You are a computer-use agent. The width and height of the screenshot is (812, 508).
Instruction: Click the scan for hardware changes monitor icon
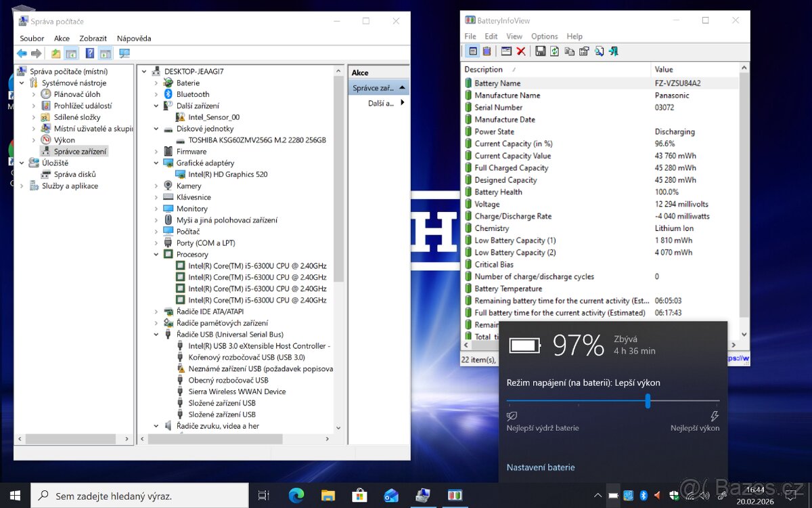[124, 54]
